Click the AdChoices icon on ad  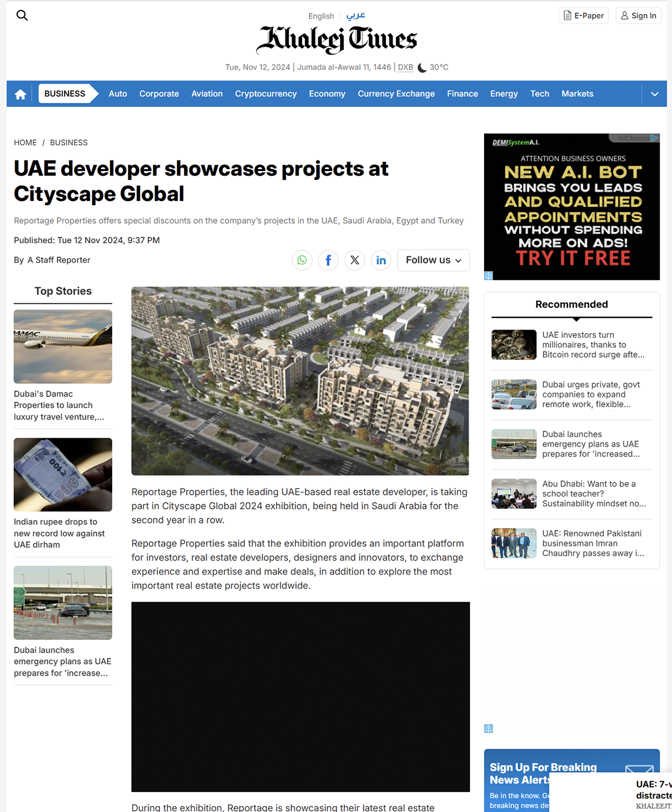[x=654, y=138]
